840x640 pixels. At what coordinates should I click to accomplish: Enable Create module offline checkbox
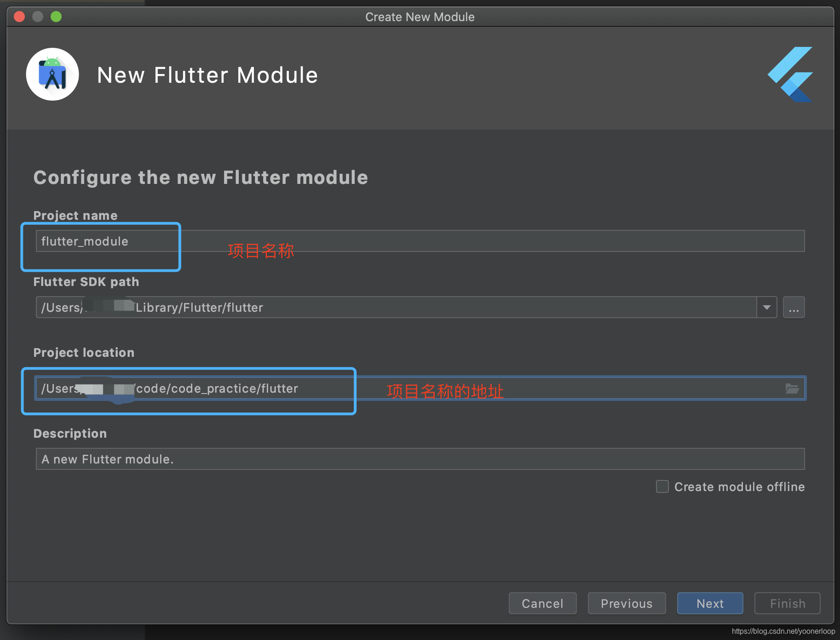(x=662, y=486)
